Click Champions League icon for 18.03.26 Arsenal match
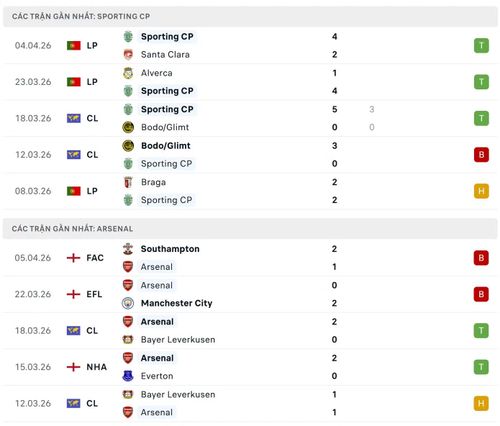This screenshot has width=500, height=426. click(x=73, y=331)
